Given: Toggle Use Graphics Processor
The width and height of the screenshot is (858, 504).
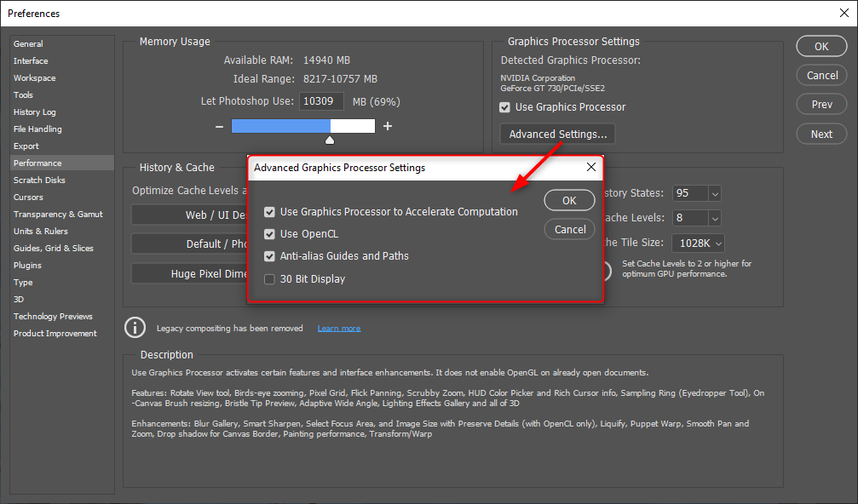Looking at the screenshot, I should (504, 106).
